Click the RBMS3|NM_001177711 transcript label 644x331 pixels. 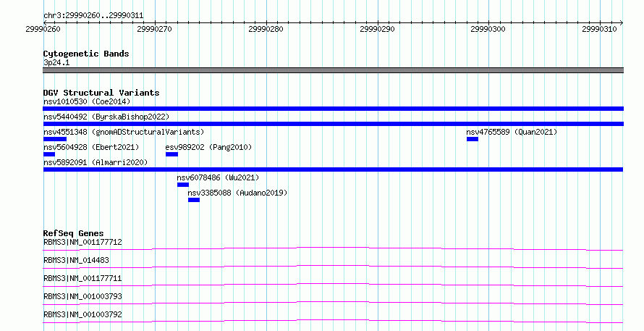[x=82, y=278]
